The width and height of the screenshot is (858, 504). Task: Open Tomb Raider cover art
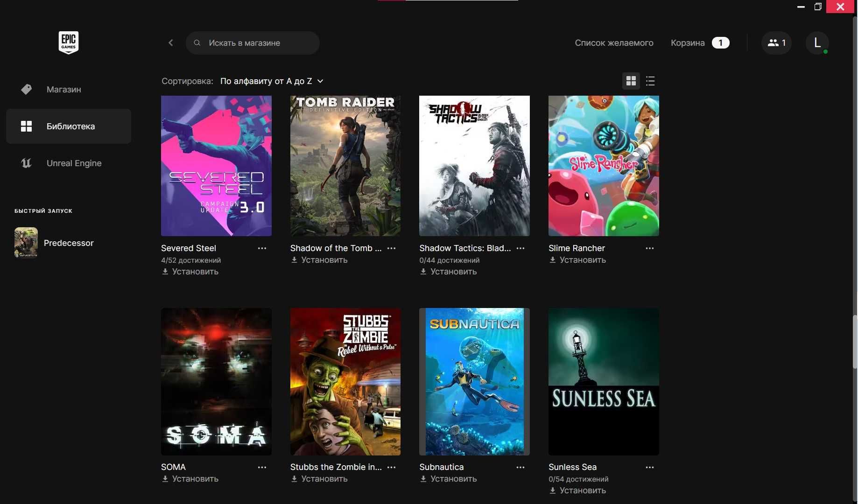coord(345,166)
